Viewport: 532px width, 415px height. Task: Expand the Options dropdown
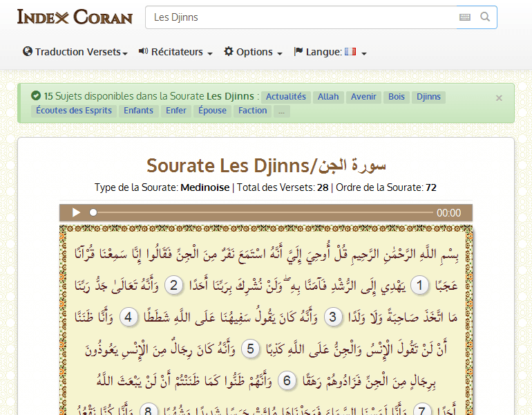point(253,52)
